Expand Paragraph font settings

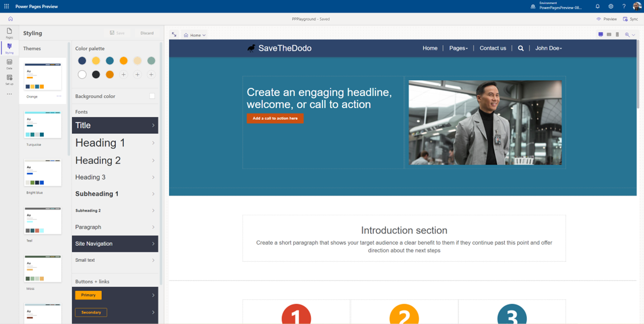(115, 227)
